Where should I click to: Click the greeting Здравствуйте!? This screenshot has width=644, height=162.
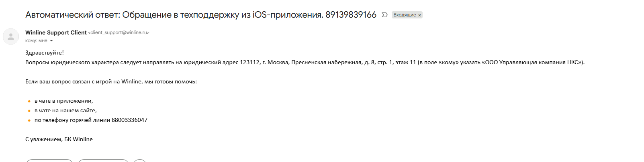45,53
